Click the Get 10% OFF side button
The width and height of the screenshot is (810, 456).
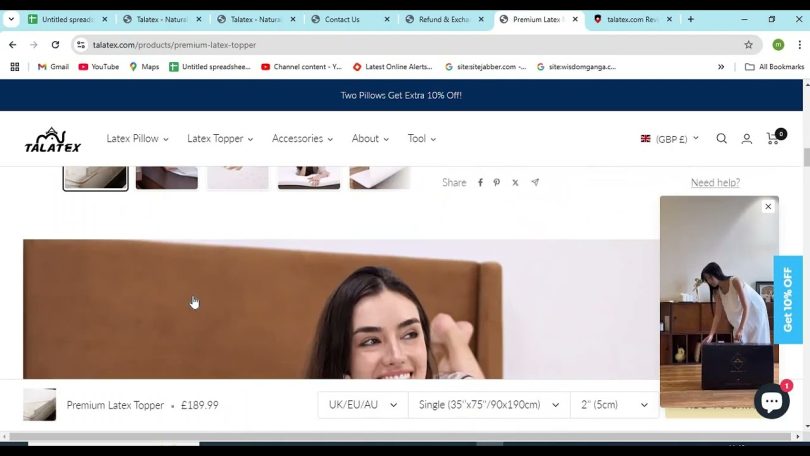[788, 299]
